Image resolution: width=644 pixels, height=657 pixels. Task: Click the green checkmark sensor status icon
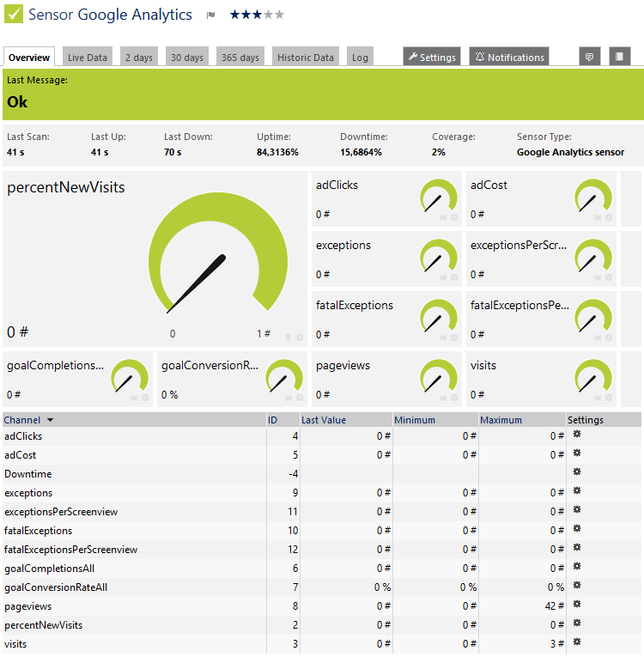[14, 14]
